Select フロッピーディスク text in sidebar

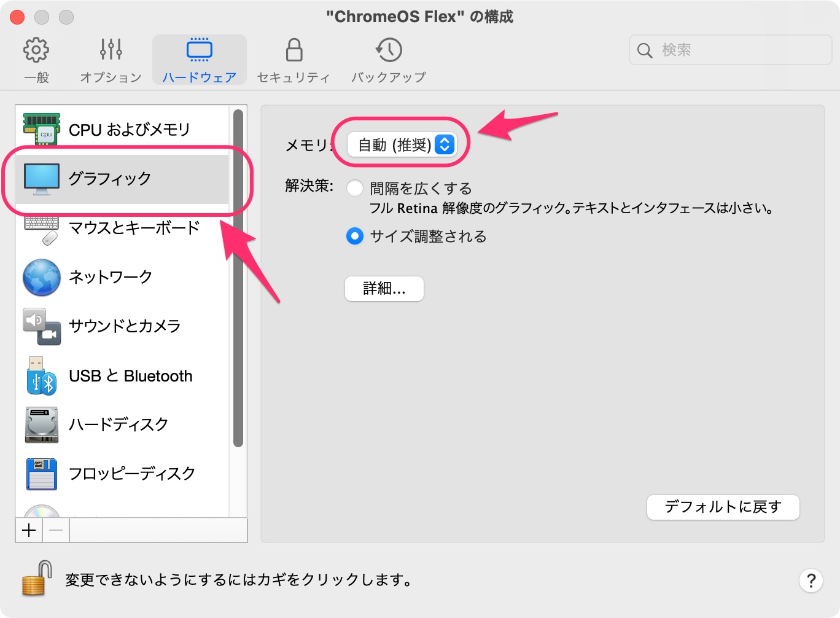click(x=132, y=474)
